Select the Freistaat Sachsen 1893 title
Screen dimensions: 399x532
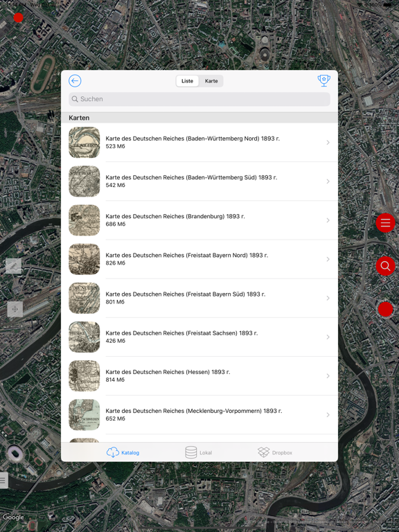(x=181, y=333)
